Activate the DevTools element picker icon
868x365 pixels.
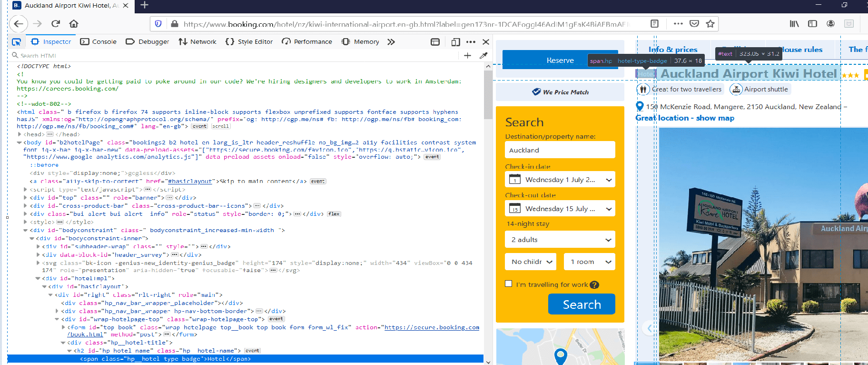[x=17, y=42]
